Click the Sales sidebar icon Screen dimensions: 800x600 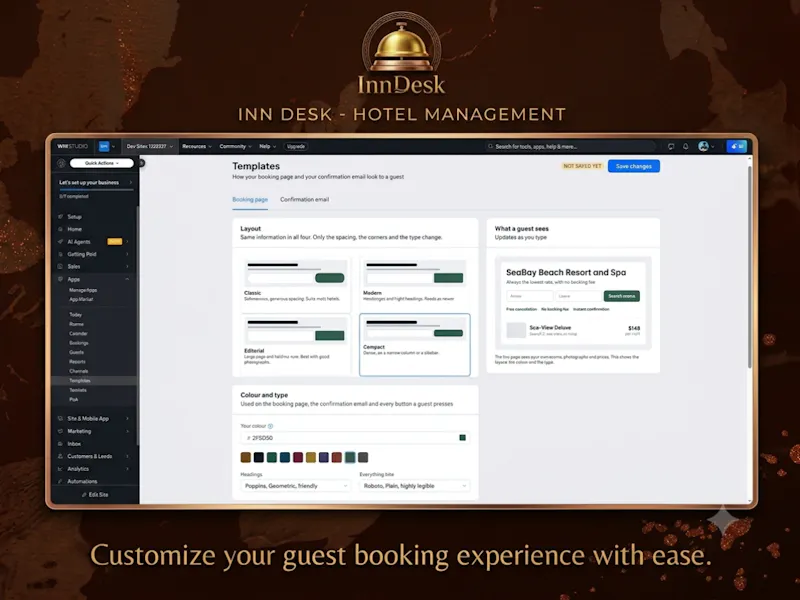click(61, 266)
